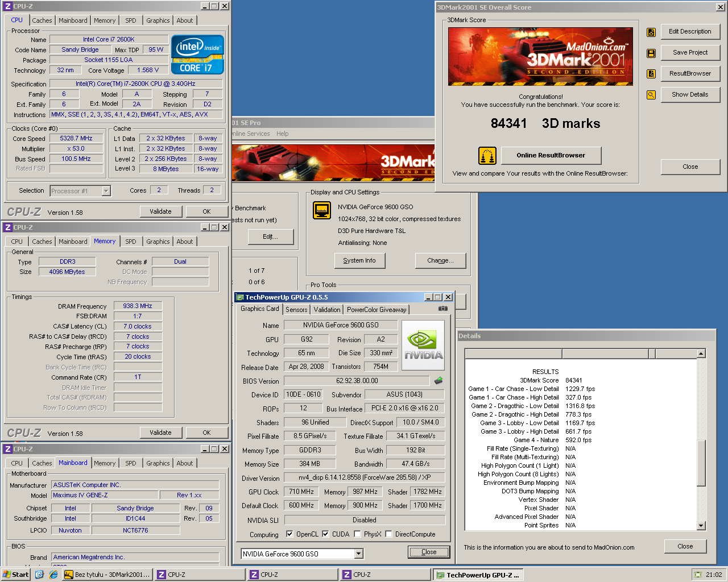
Task: Click the monitor icon in Display and CPU Settings
Action: pyautogui.click(x=322, y=210)
